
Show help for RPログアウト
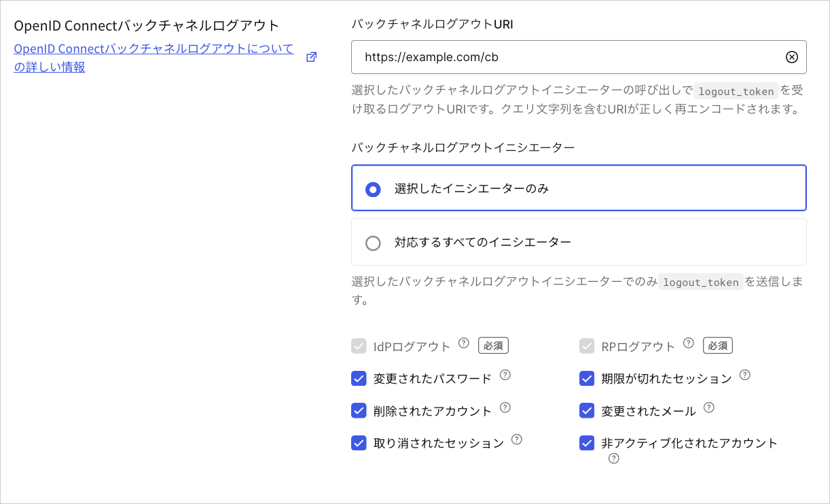click(689, 343)
